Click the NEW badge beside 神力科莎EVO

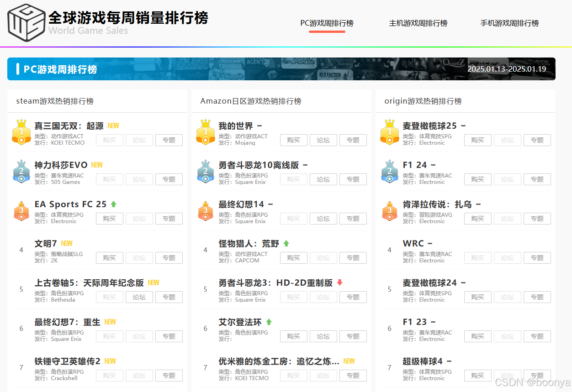point(97,165)
